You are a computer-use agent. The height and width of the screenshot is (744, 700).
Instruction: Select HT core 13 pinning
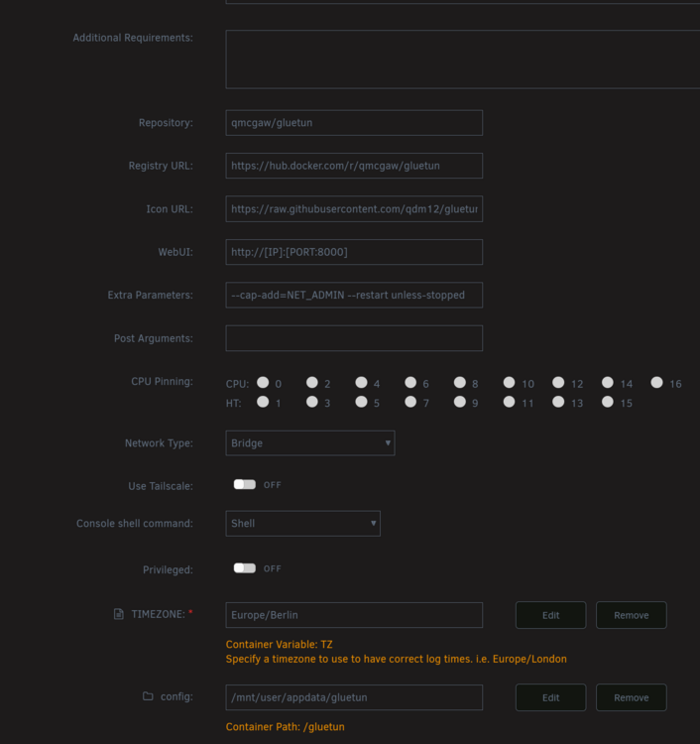558,402
